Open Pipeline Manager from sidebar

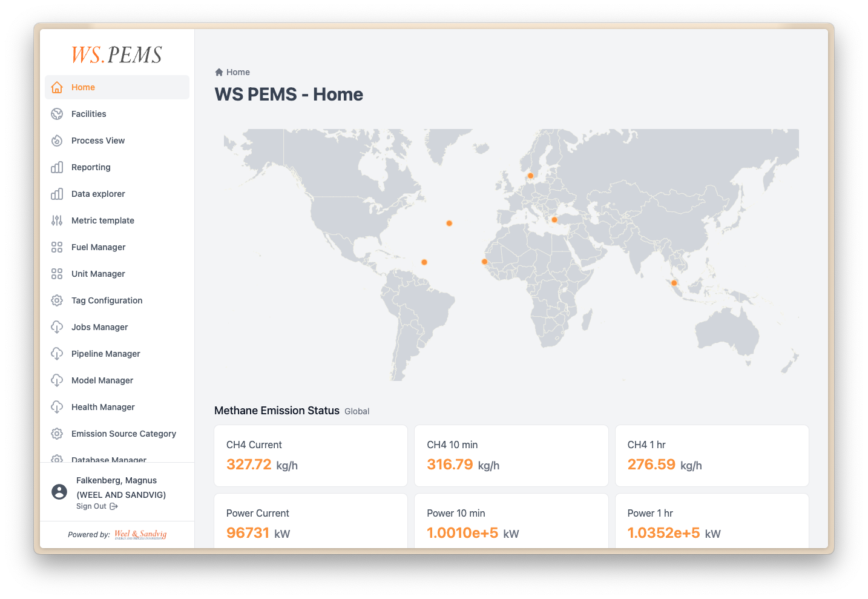tap(105, 354)
